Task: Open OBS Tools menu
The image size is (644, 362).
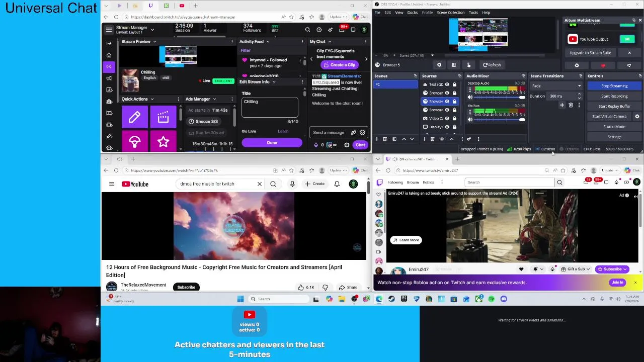Action: tap(473, 13)
